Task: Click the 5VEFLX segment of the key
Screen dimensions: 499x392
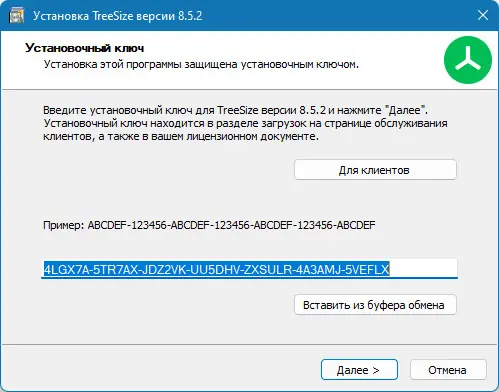Action: (367, 269)
